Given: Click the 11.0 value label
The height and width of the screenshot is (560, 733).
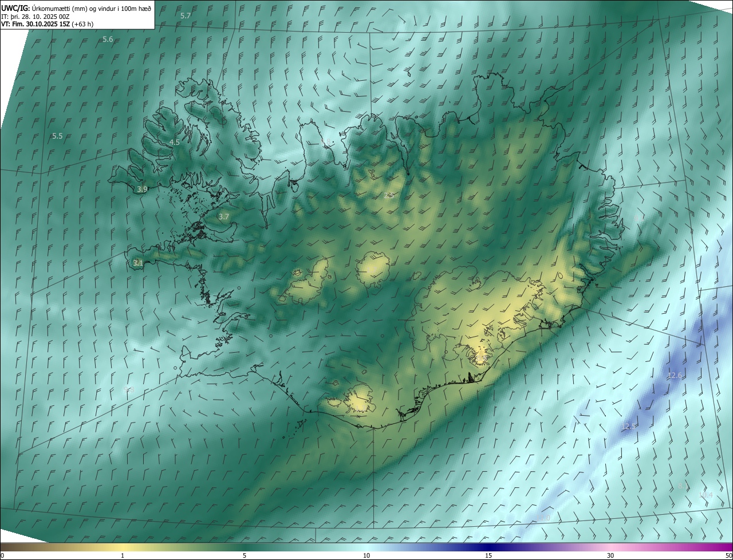Looking at the screenshot, I should pyautogui.click(x=543, y=518).
